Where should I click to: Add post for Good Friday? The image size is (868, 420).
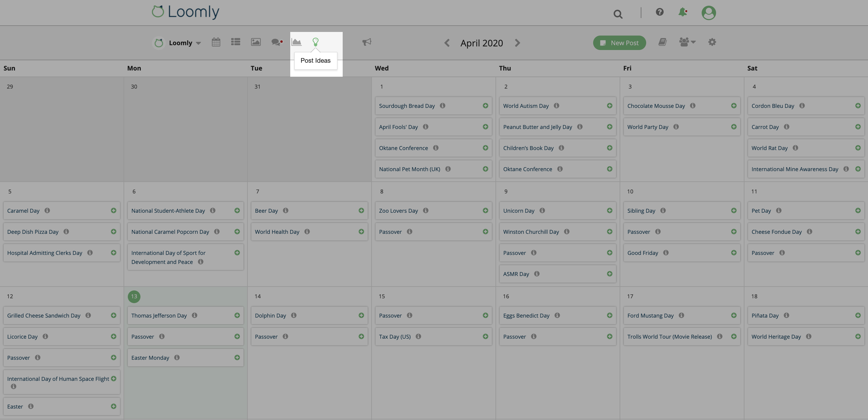point(734,252)
